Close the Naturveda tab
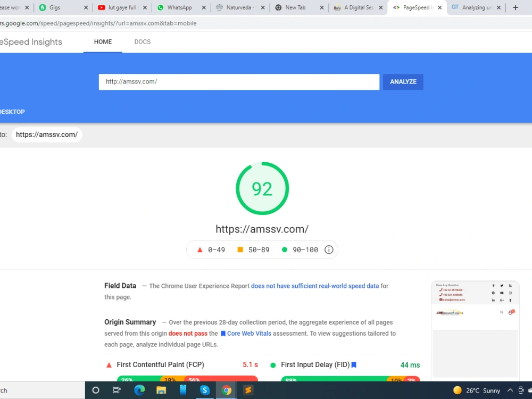This screenshot has height=399, width=532. point(263,7)
